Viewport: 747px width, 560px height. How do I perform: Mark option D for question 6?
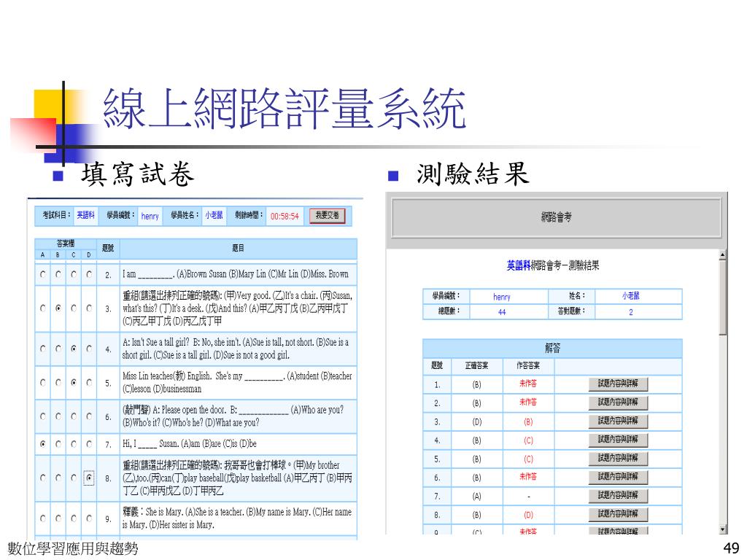pos(89,416)
